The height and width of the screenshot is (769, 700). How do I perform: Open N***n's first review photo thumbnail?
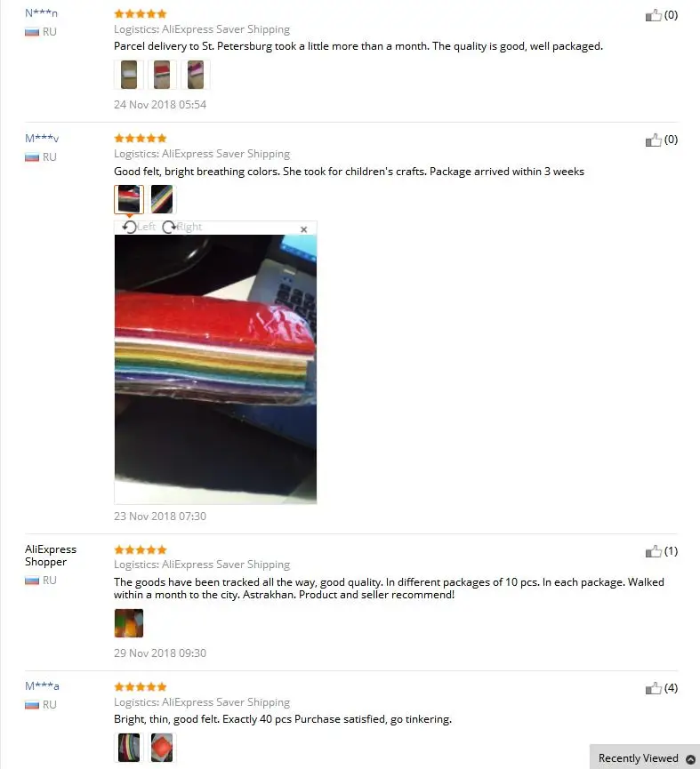(129, 75)
